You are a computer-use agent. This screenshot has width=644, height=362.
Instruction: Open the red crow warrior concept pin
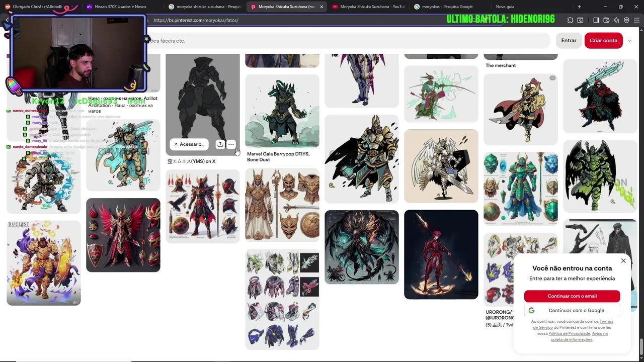[203, 206]
